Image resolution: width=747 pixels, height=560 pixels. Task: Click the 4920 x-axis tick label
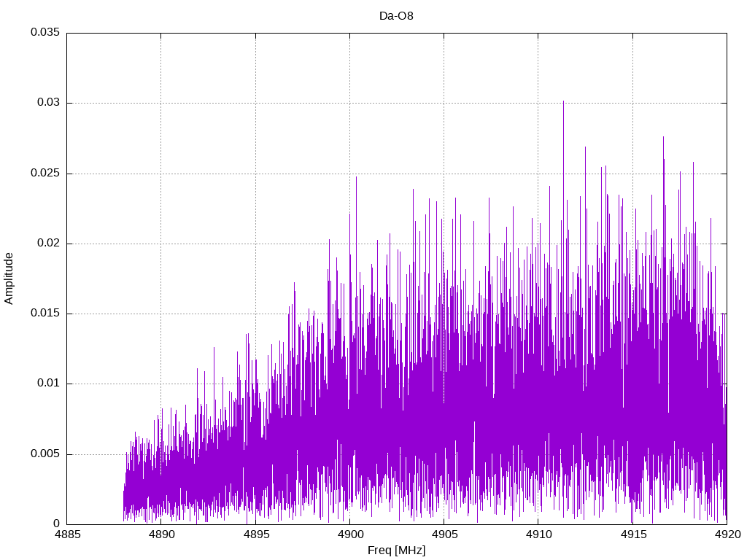point(727,534)
